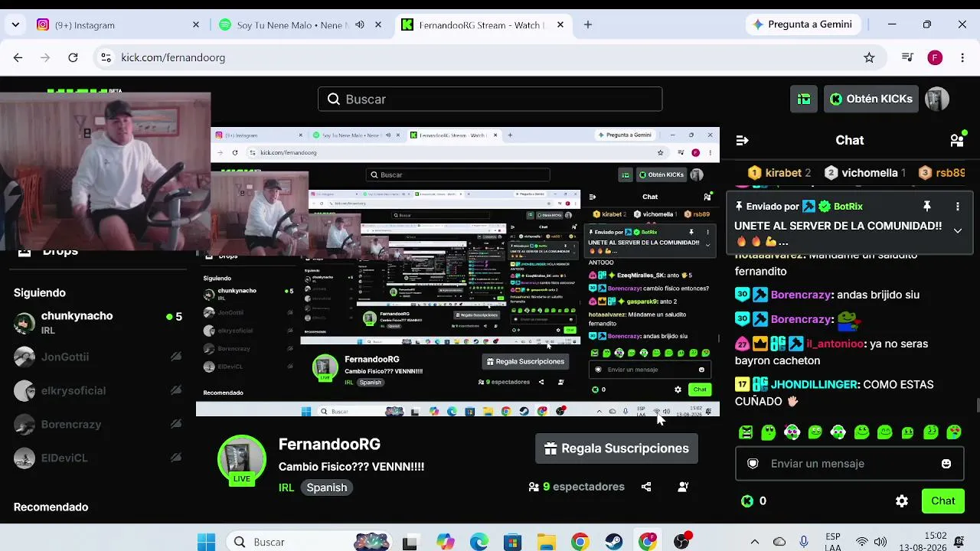Open FernandooRG channel avatar

(242, 460)
